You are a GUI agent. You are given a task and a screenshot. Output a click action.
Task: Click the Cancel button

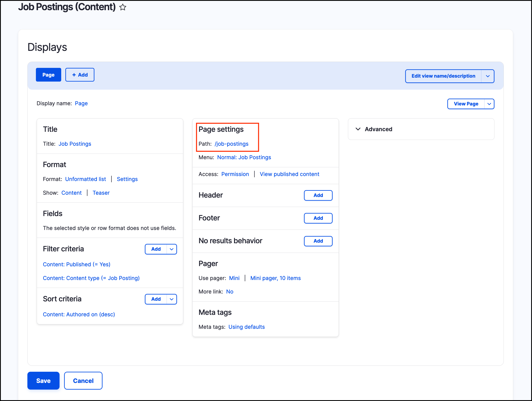click(x=83, y=380)
